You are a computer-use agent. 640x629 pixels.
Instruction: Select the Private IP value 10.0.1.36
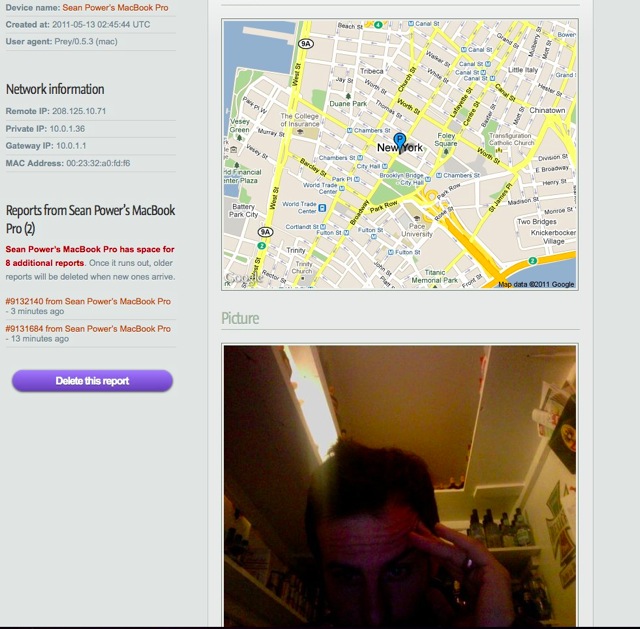(x=67, y=129)
